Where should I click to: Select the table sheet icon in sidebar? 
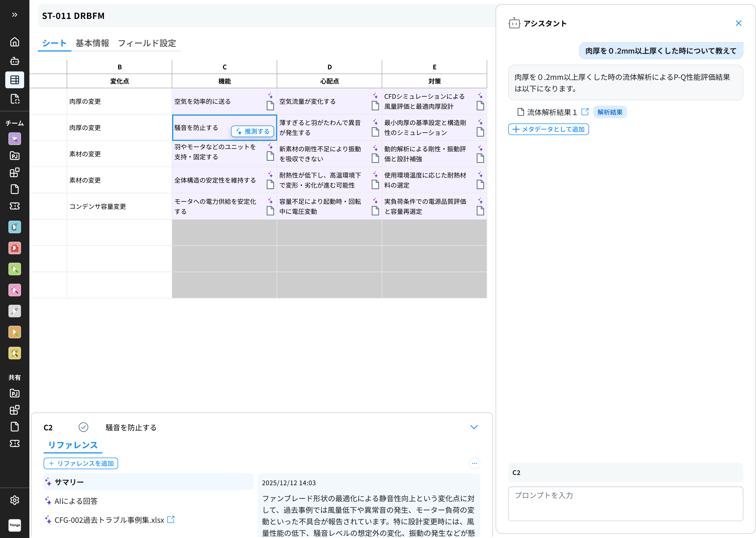point(14,80)
